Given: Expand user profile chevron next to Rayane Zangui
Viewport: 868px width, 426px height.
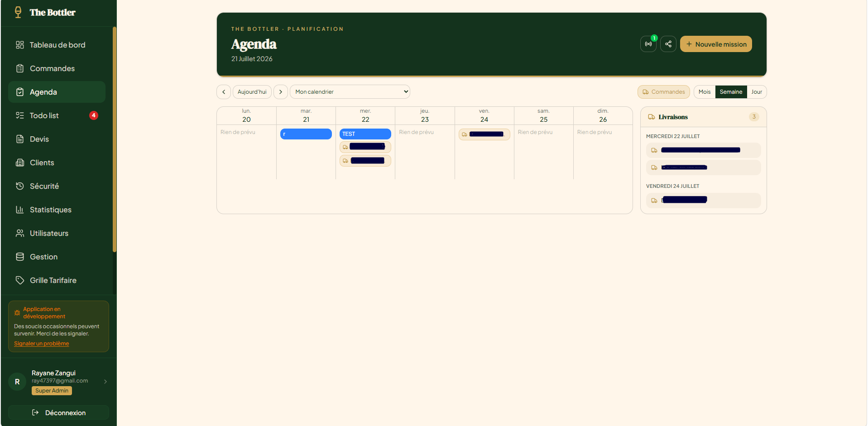Looking at the screenshot, I should (106, 382).
